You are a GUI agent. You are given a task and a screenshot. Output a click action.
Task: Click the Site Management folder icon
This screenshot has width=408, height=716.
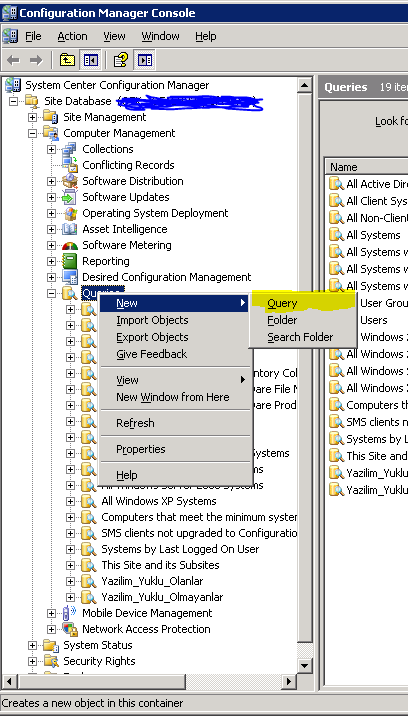click(51, 117)
